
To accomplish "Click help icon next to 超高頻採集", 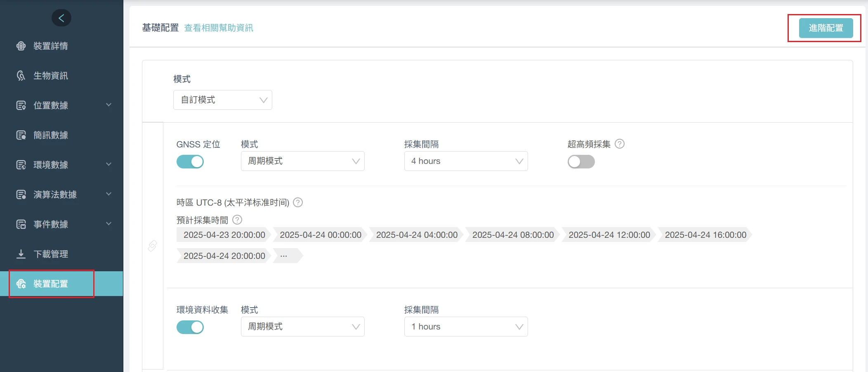I will coord(620,144).
